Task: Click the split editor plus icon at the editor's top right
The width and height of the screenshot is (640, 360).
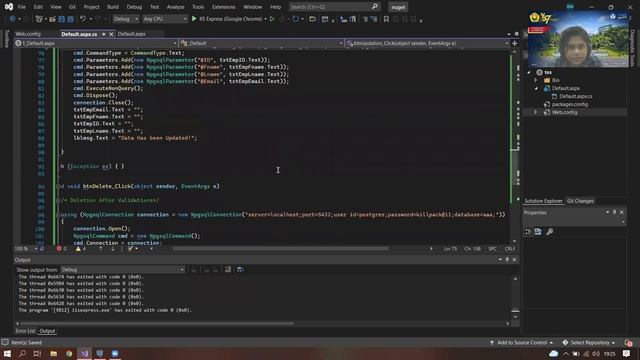Action: (x=514, y=43)
